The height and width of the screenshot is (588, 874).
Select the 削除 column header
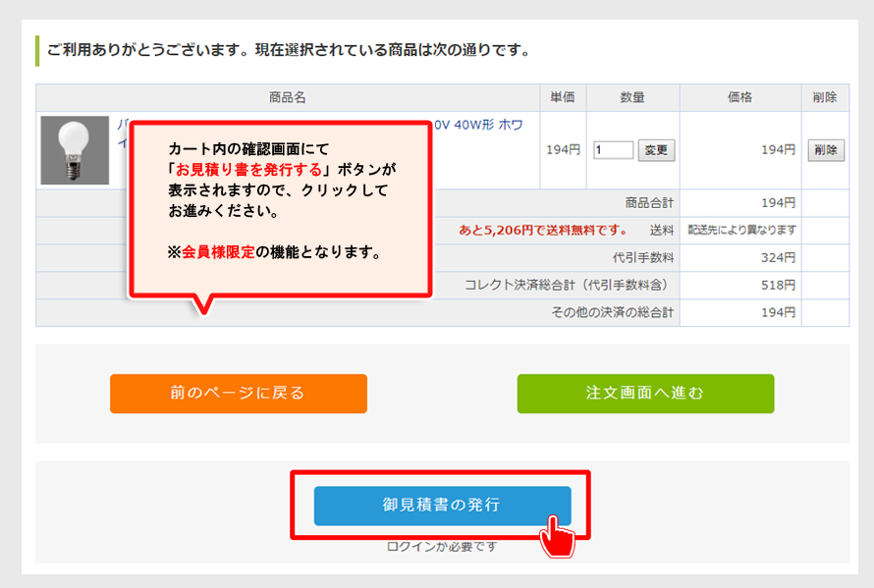pyautogui.click(x=825, y=97)
